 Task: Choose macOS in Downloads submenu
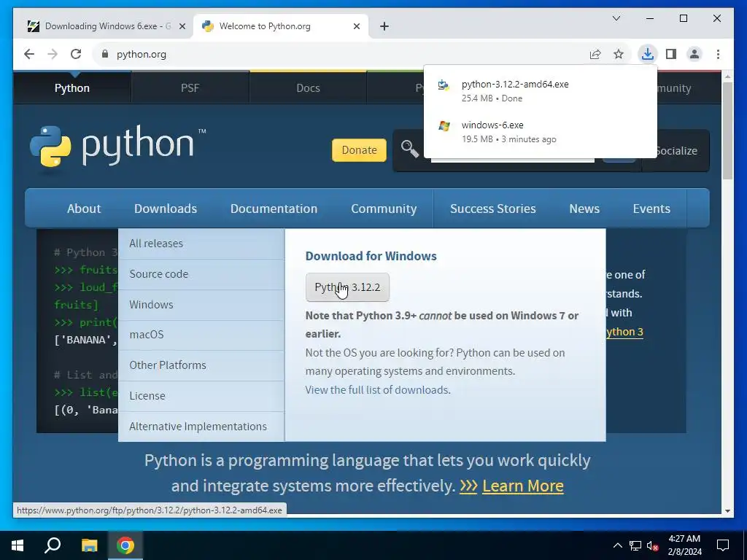point(201,335)
